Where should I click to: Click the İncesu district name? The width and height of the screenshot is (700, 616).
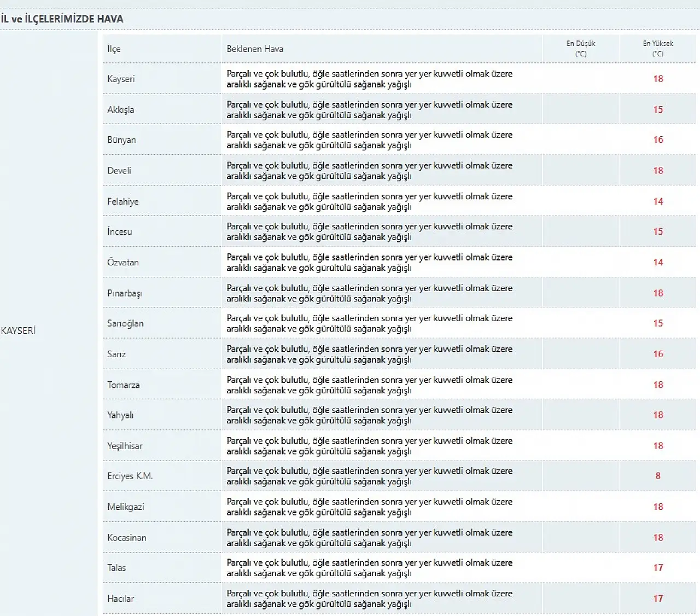click(x=120, y=231)
